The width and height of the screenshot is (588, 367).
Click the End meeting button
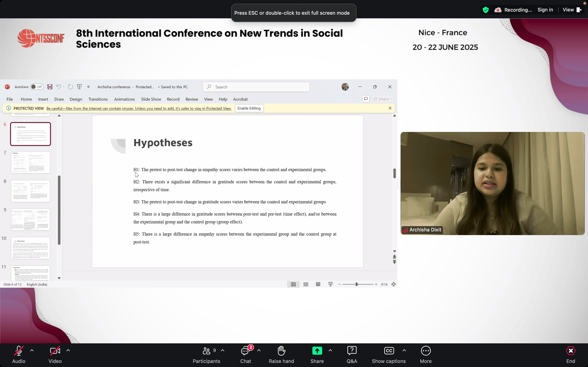click(570, 354)
